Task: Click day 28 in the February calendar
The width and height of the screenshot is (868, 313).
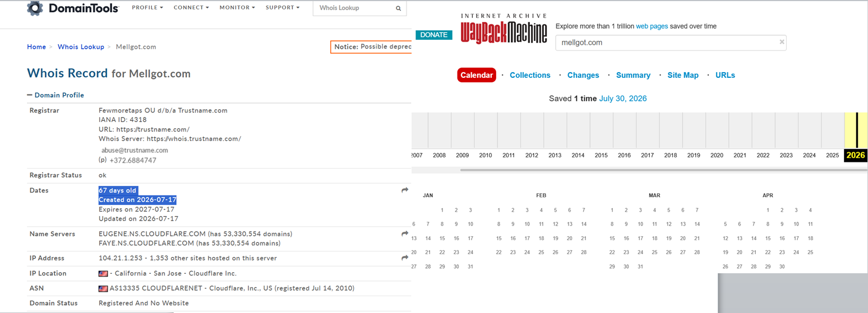Action: click(x=583, y=253)
